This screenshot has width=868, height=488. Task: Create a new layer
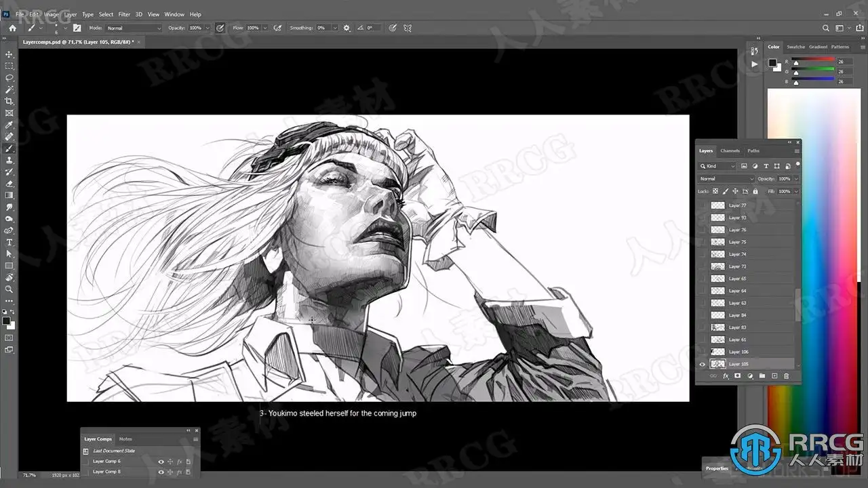[x=774, y=375]
